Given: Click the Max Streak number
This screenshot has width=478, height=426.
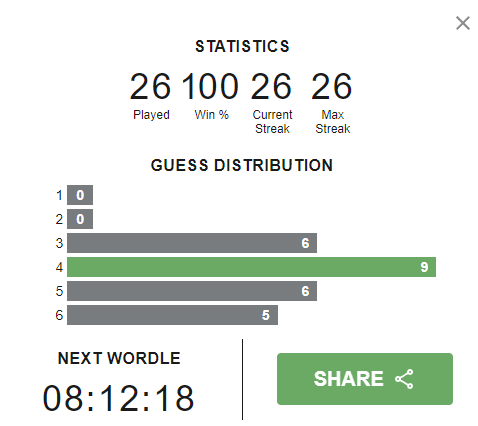Looking at the screenshot, I should pyautogui.click(x=332, y=87).
